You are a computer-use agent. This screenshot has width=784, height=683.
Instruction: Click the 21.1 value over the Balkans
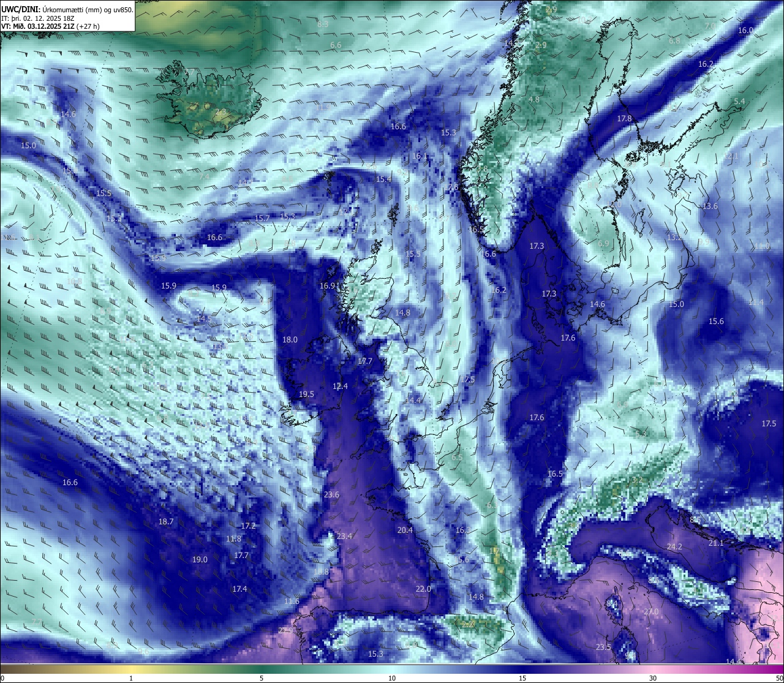pos(716,543)
